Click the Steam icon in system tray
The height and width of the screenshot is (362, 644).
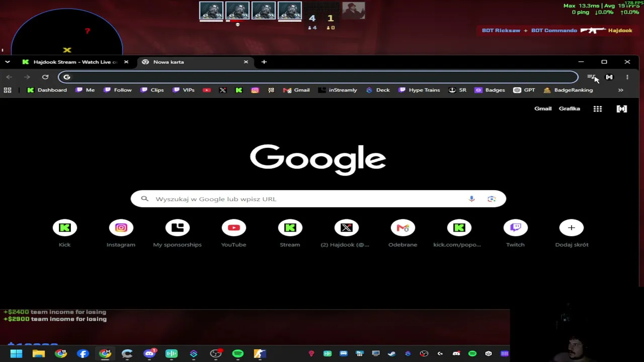tap(392, 353)
